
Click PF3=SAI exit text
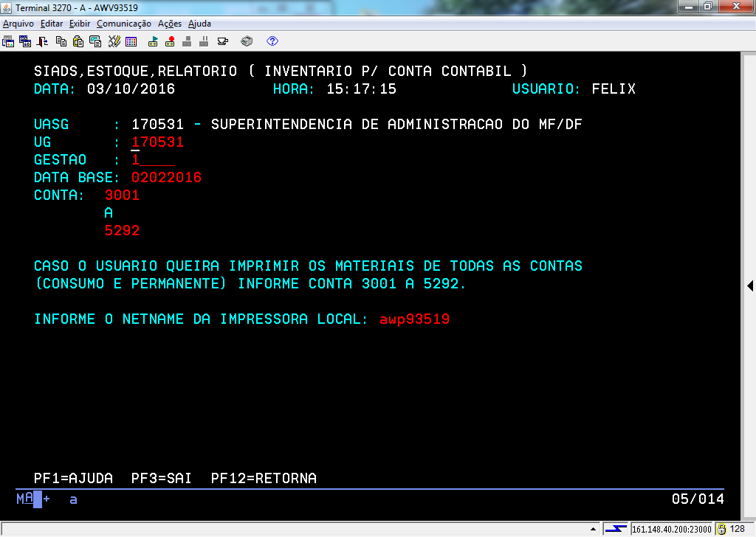click(162, 478)
